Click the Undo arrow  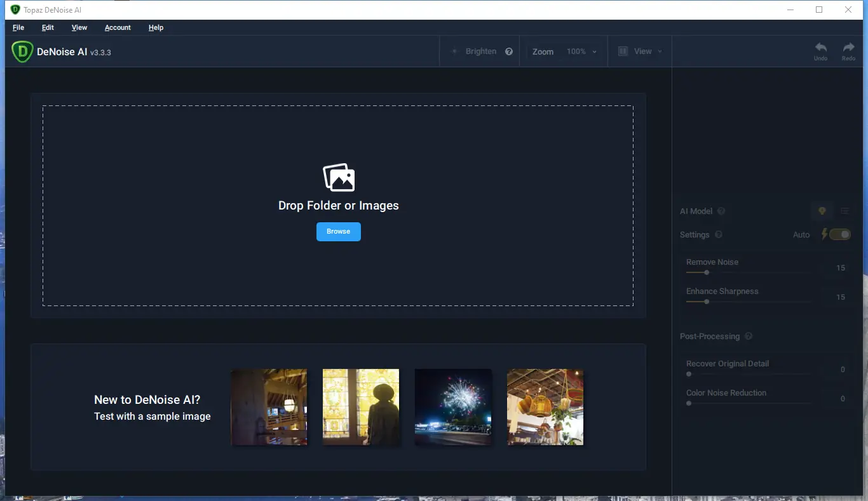pos(821,48)
